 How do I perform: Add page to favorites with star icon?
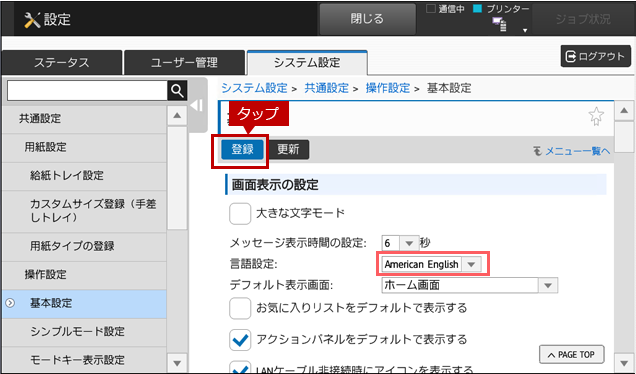(596, 116)
